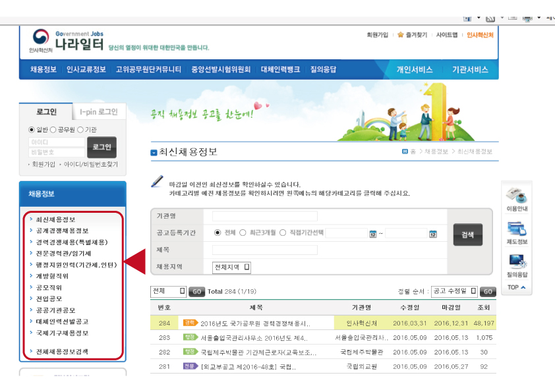This screenshot has width=555, height=392.
Task: Click the 행정 tag on row 283
Action: pyautogui.click(x=190, y=337)
